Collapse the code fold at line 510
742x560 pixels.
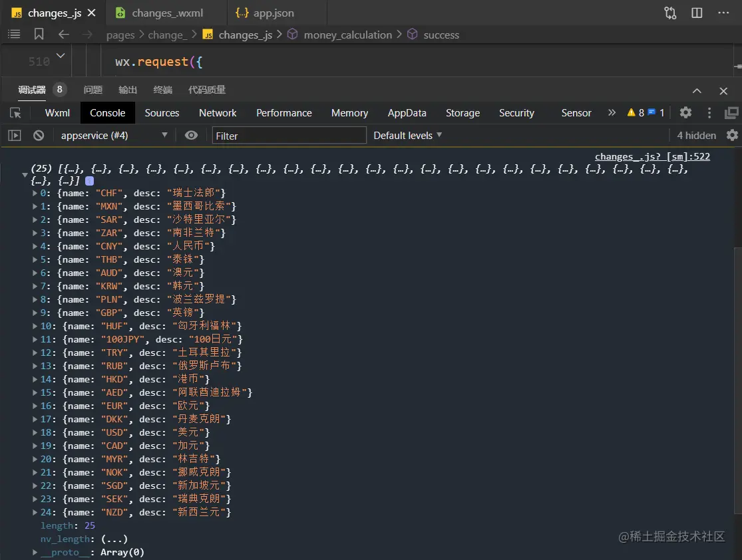click(61, 55)
